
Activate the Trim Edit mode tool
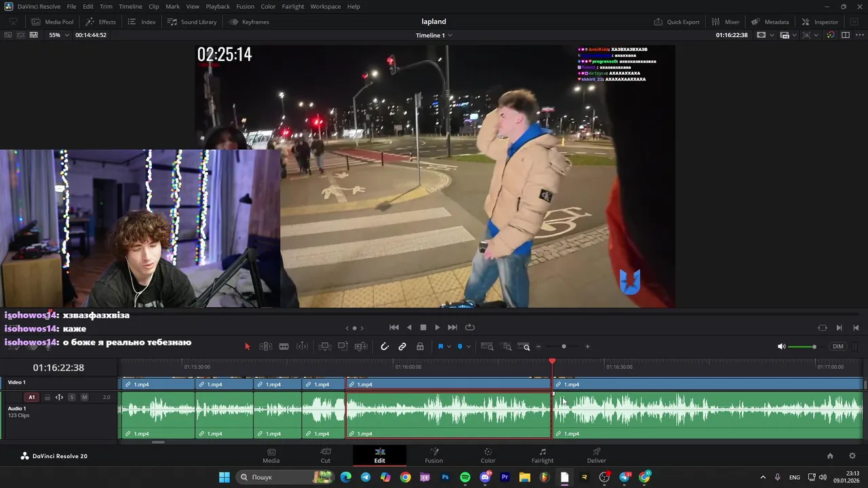click(x=266, y=346)
